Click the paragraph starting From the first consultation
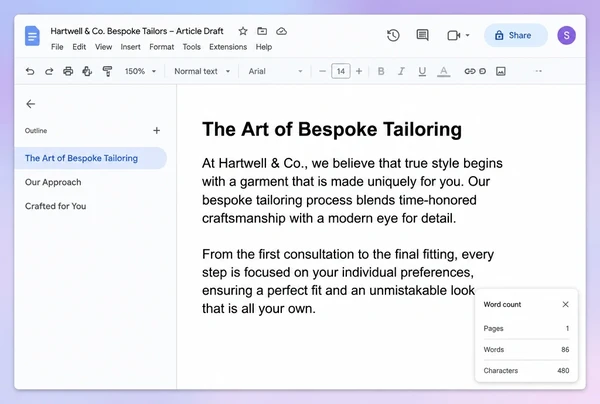Viewport: 600px width, 404px height. (348, 281)
